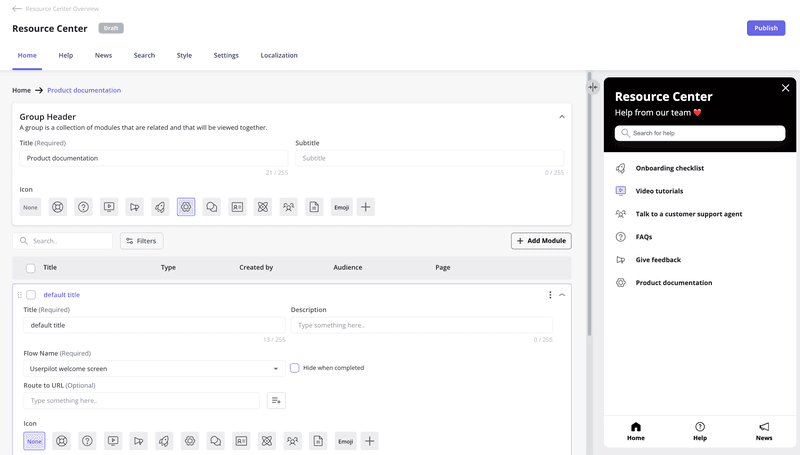Open Flow Name dropdown
The height and width of the screenshot is (455, 800).
pos(154,368)
